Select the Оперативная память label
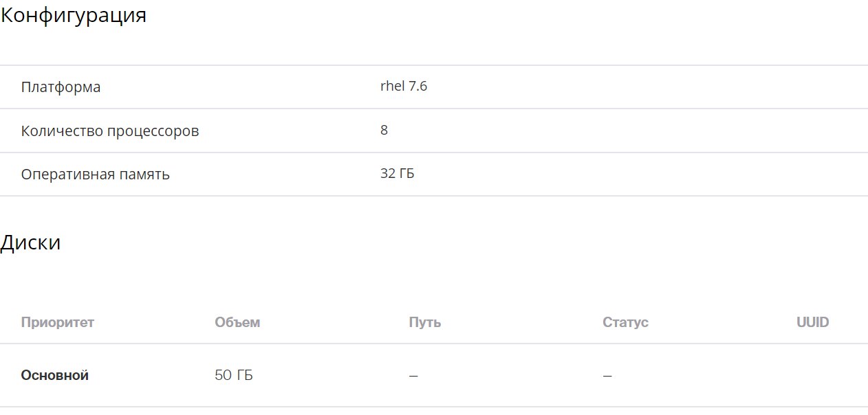The width and height of the screenshot is (868, 415). tap(96, 174)
